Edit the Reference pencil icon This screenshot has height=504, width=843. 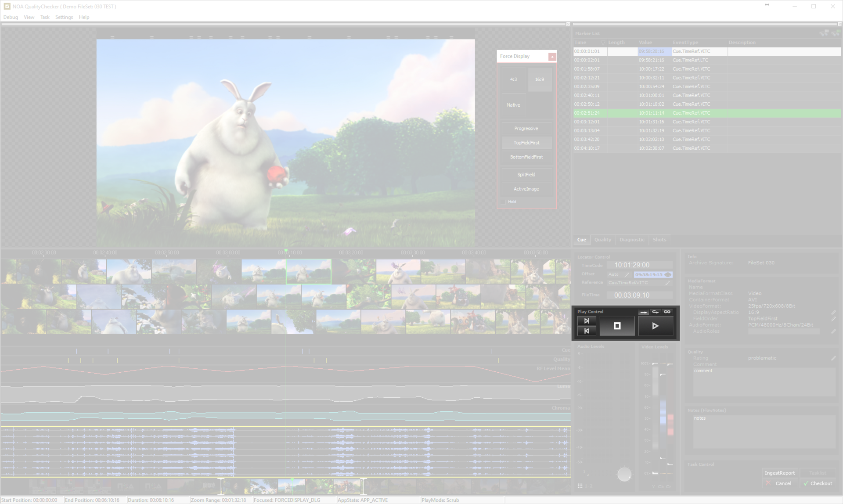coord(668,283)
